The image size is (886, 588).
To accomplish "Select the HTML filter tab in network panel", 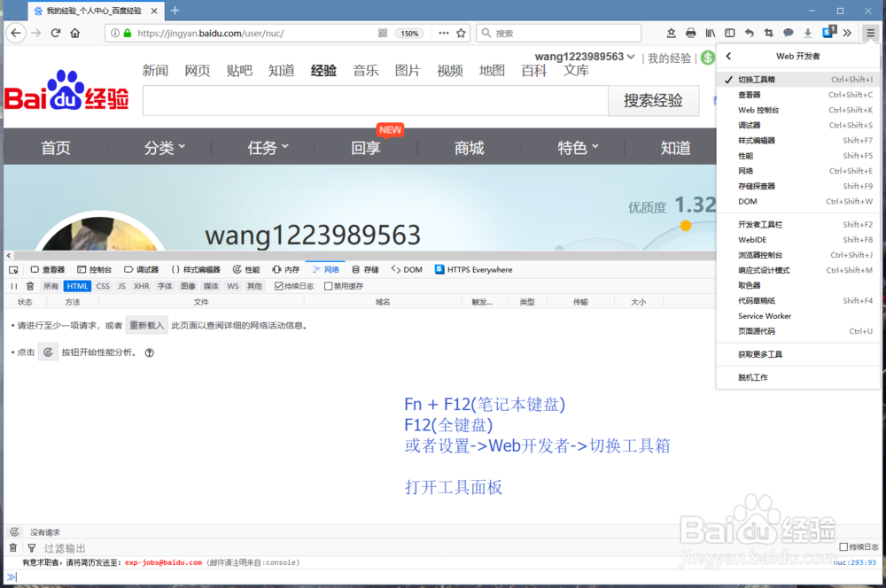I will [x=77, y=285].
